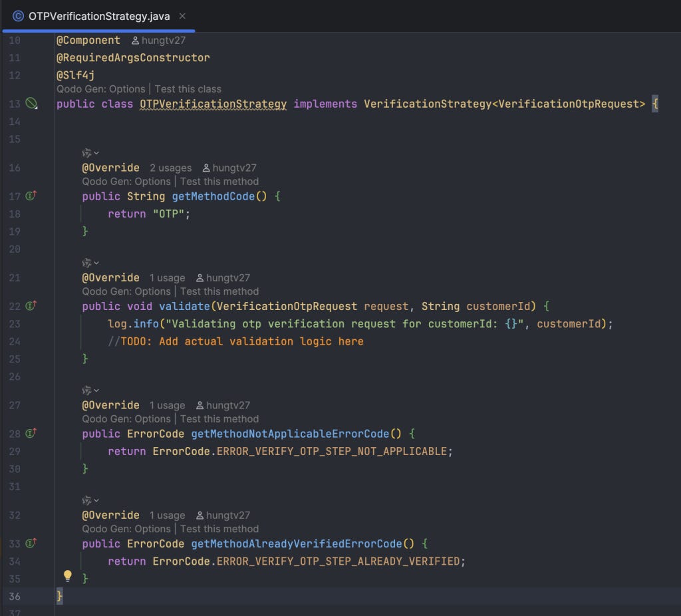Click the implements gutter marker on line 33
The width and height of the screenshot is (681, 616).
pyautogui.click(x=31, y=543)
